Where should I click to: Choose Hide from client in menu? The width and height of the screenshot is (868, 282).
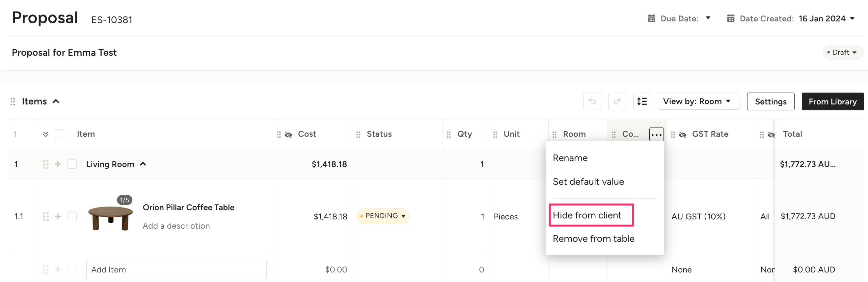point(587,215)
